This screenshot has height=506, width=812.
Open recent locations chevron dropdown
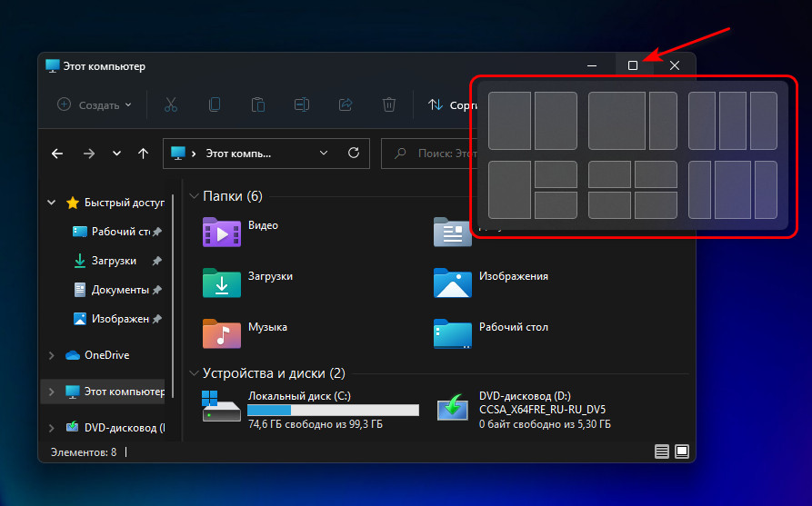[x=116, y=154]
